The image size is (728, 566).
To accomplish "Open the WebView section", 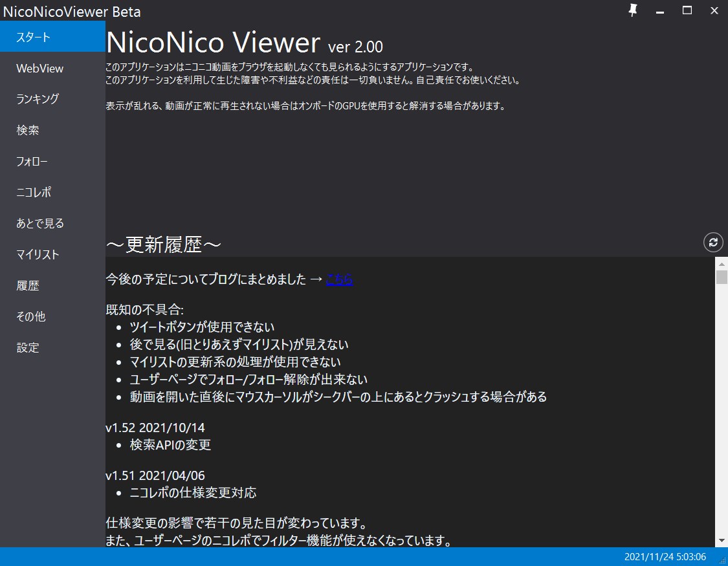I will 52,68.
